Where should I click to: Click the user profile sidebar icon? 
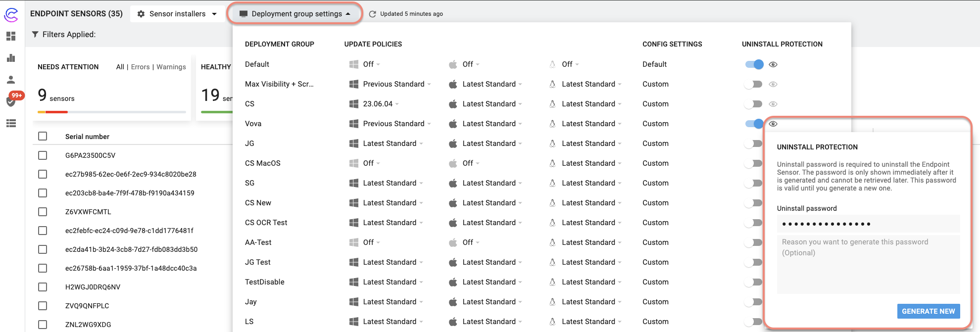coord(11,80)
